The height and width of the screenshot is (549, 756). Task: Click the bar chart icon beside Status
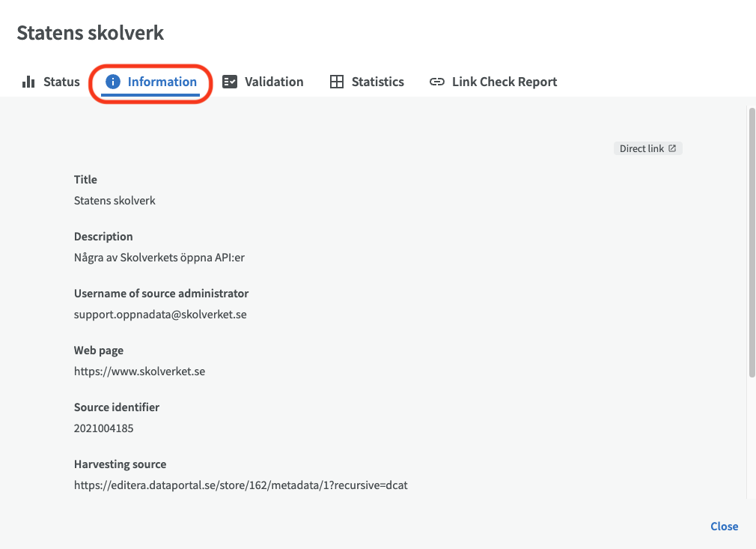coord(28,82)
